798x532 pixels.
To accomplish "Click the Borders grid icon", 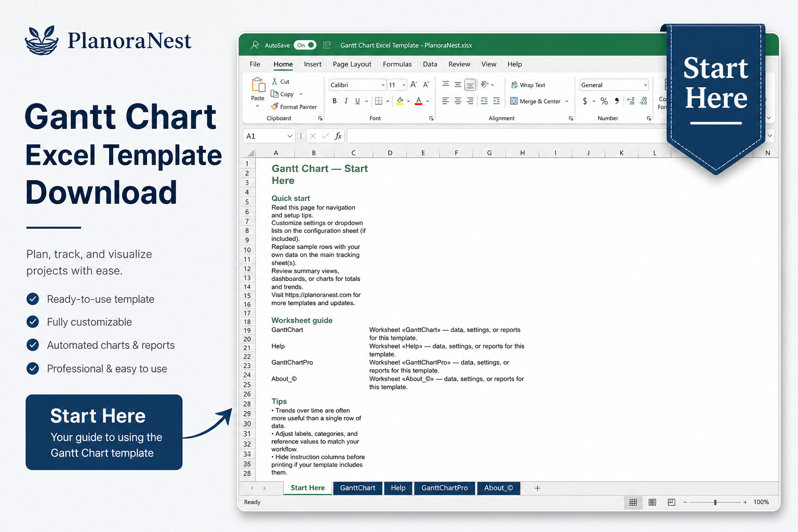I will 379,101.
